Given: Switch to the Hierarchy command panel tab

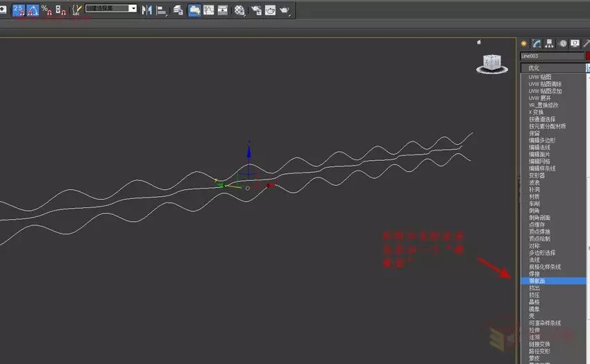Looking at the screenshot, I should (549, 44).
